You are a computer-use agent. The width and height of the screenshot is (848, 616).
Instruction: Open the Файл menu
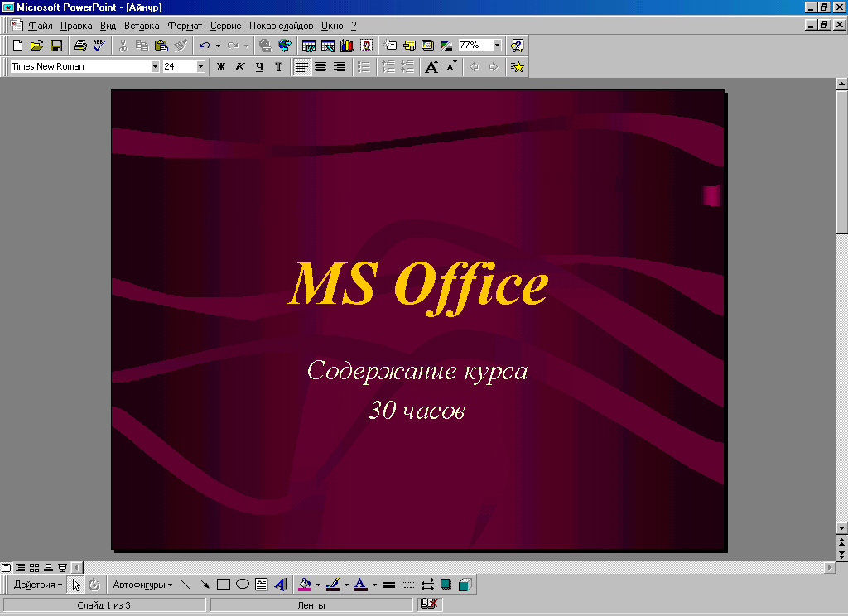(40, 26)
